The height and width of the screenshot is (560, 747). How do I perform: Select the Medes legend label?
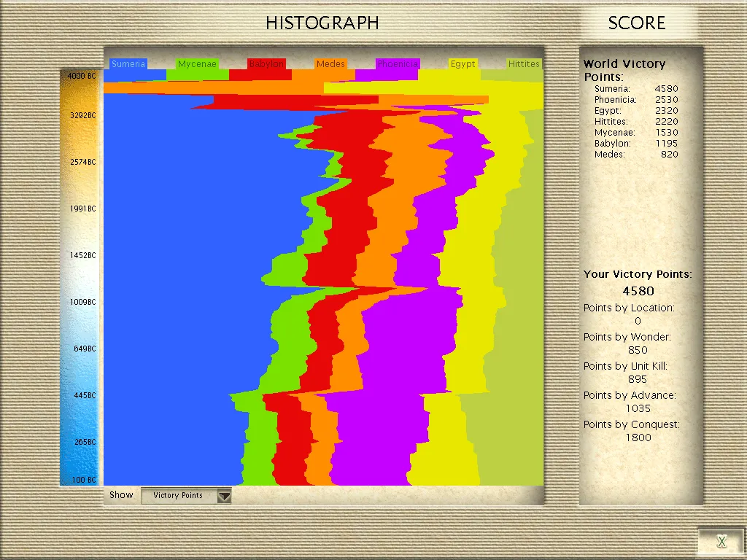click(330, 64)
